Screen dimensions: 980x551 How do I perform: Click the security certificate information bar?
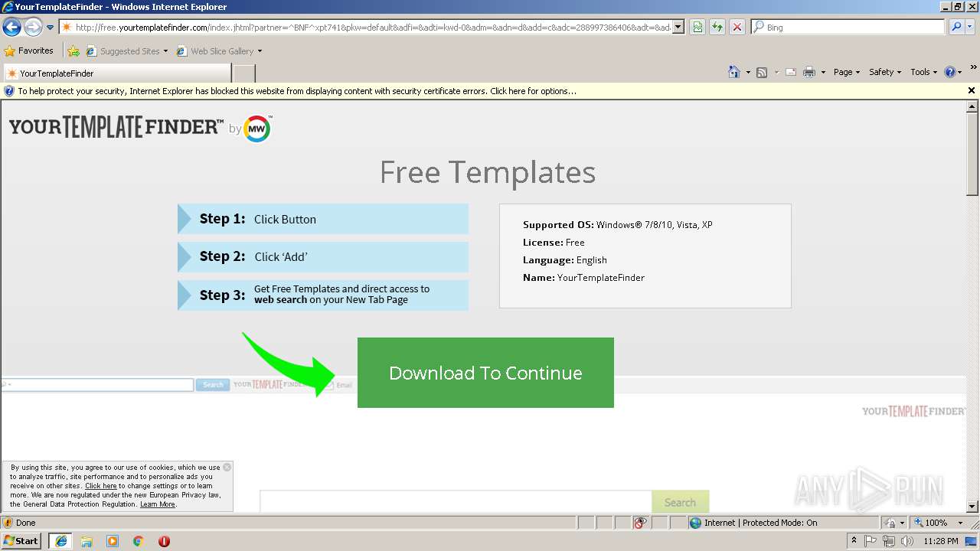[x=485, y=91]
